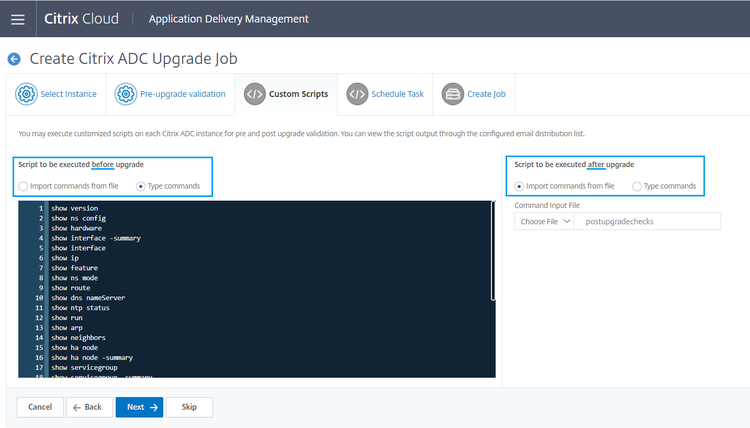
Task: Click the Select Instance gear icon
Action: (x=26, y=94)
